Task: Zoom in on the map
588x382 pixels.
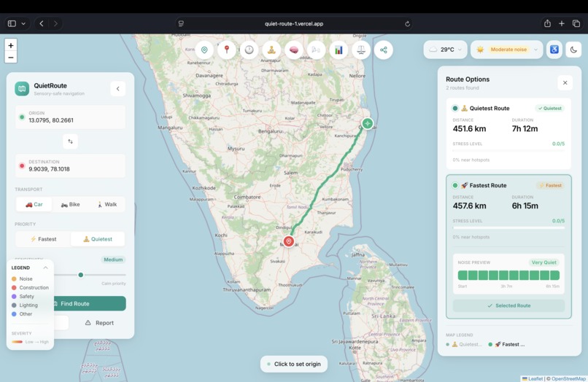Action: click(11, 45)
